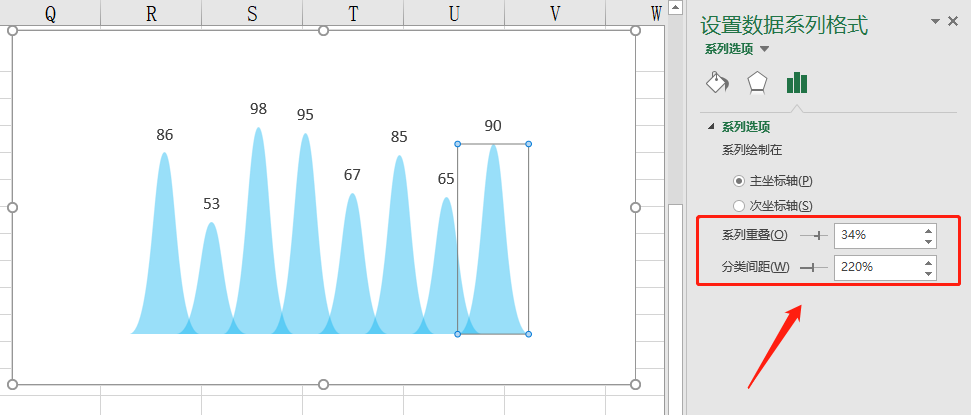This screenshot has height=415, width=971.
Task: Click the data label 65
Action: (x=446, y=179)
